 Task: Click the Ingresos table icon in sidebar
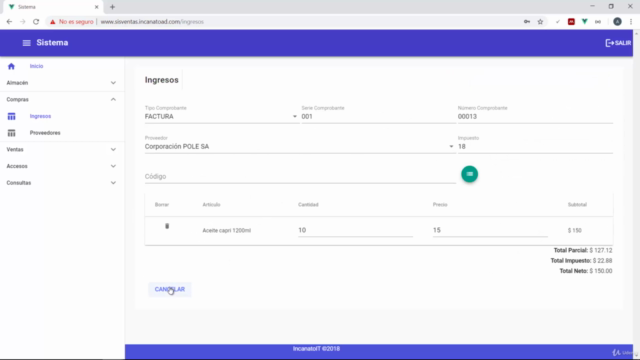coord(11,116)
